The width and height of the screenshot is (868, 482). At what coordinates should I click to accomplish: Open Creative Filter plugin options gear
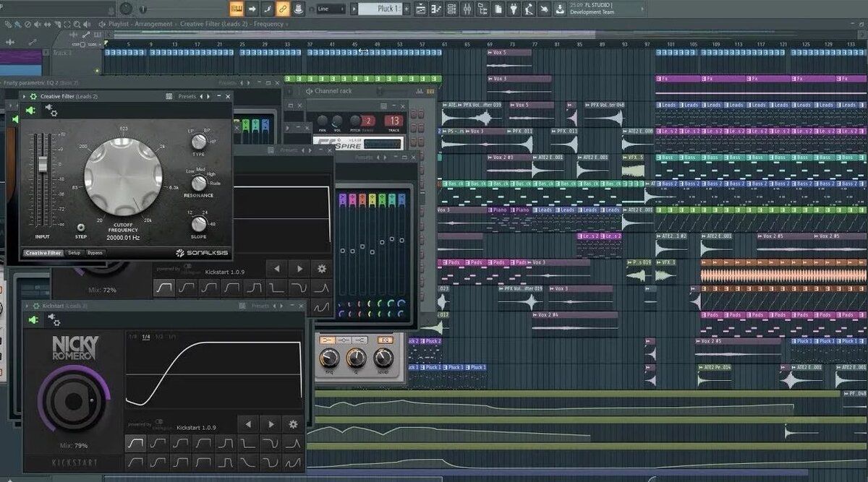[33, 96]
